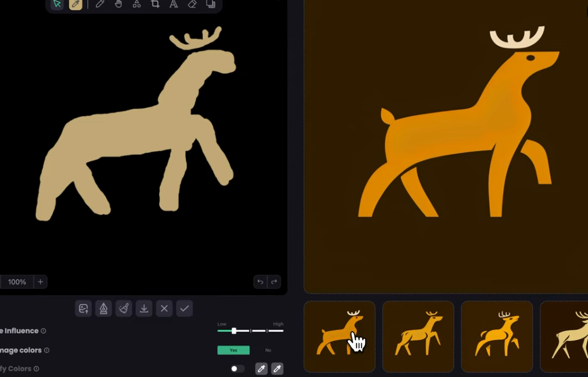Viewport: 588px width, 377px height.
Task: Select the pencil drawing tool
Action: pos(100,4)
